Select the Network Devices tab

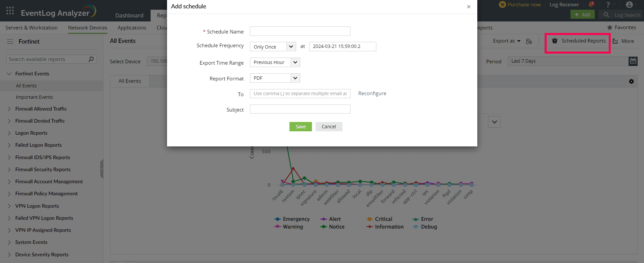pyautogui.click(x=88, y=28)
